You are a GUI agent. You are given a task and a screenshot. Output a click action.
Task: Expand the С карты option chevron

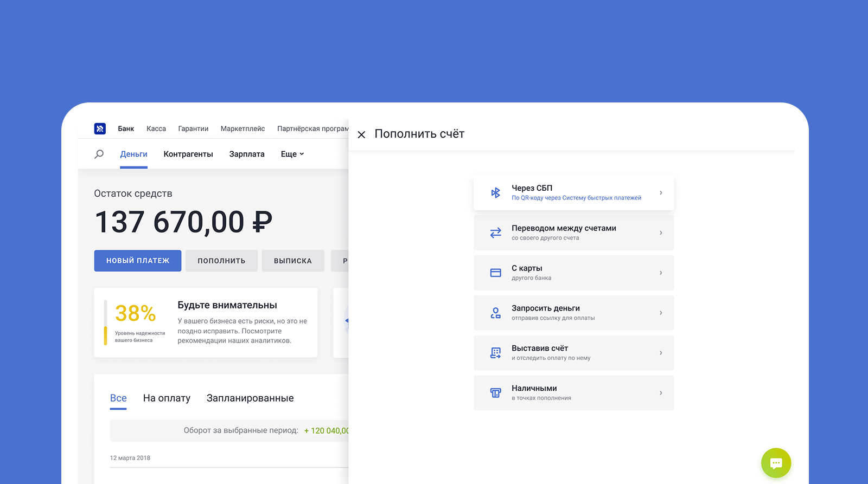coord(661,273)
